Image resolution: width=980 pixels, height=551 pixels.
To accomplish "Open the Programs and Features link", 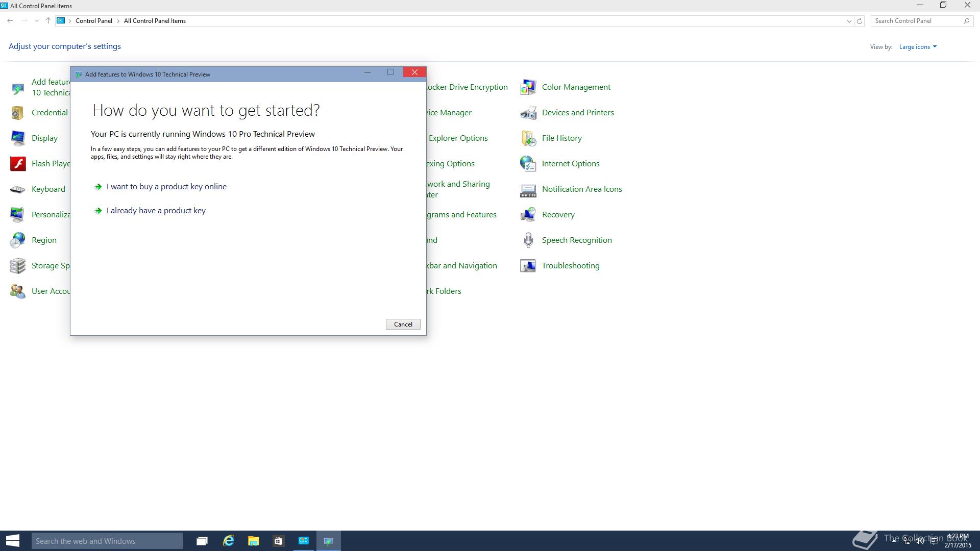I will tap(462, 215).
